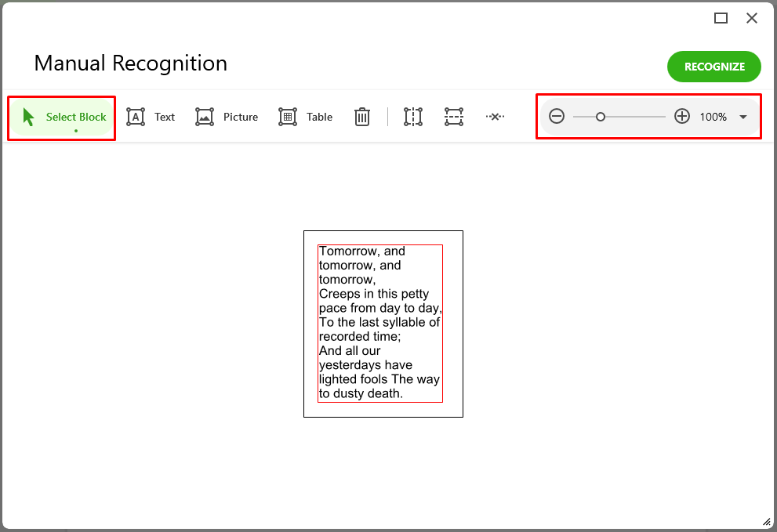Maximize the Manual Recognition window
This screenshot has width=777, height=532.
[721, 18]
